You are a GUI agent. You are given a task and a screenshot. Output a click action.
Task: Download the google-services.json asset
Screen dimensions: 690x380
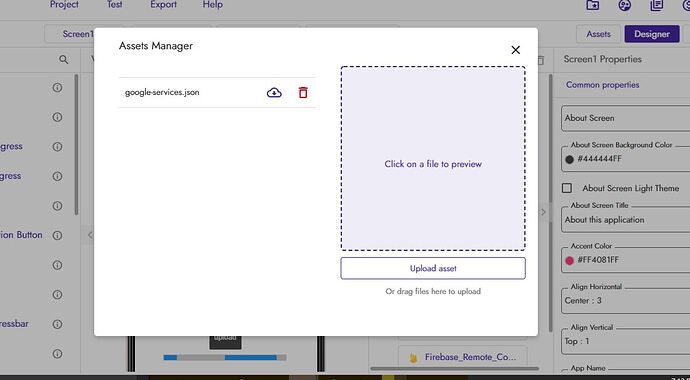point(274,92)
